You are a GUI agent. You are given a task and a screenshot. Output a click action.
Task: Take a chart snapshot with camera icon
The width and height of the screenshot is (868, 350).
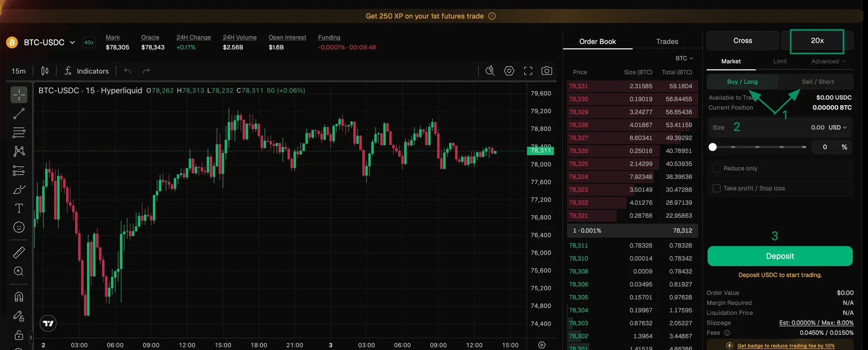[x=547, y=71]
